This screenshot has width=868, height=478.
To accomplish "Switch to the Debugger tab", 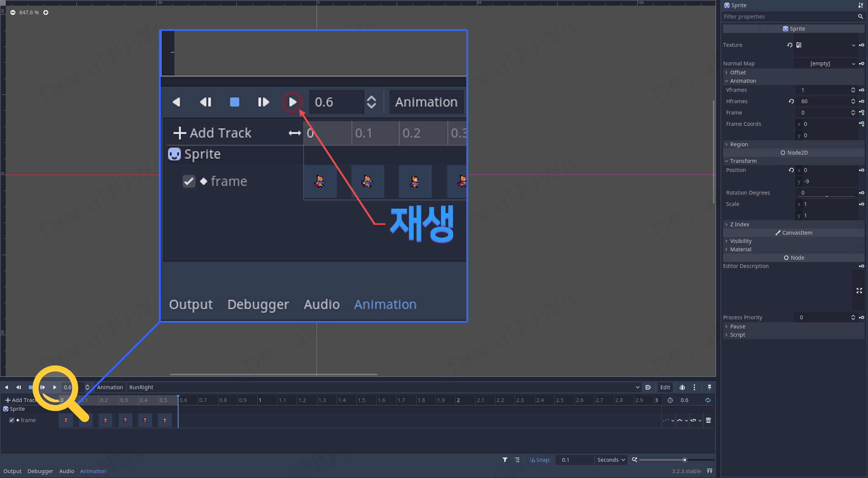I will coord(40,471).
